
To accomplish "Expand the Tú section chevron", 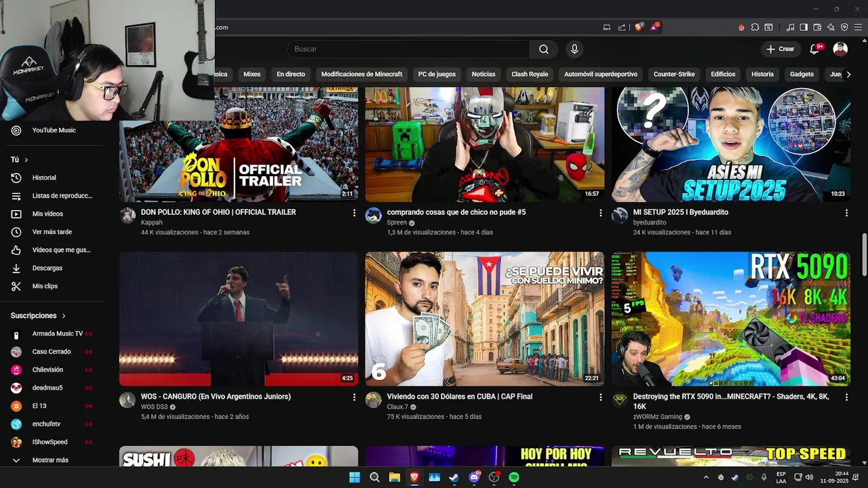I will coord(26,160).
